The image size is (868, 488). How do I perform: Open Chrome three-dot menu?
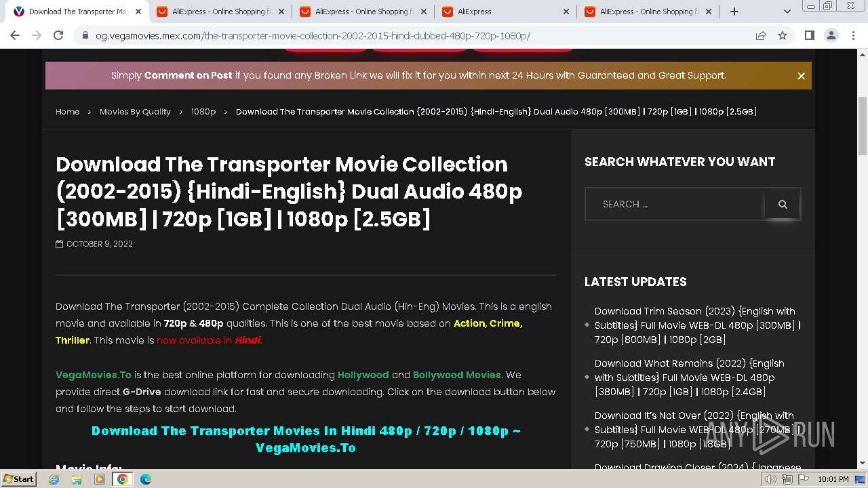coord(853,35)
